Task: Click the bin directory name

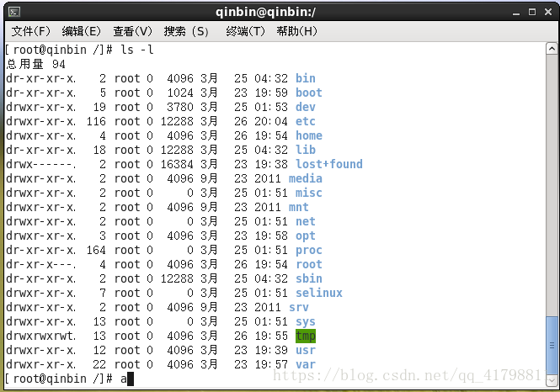Action: click(306, 78)
